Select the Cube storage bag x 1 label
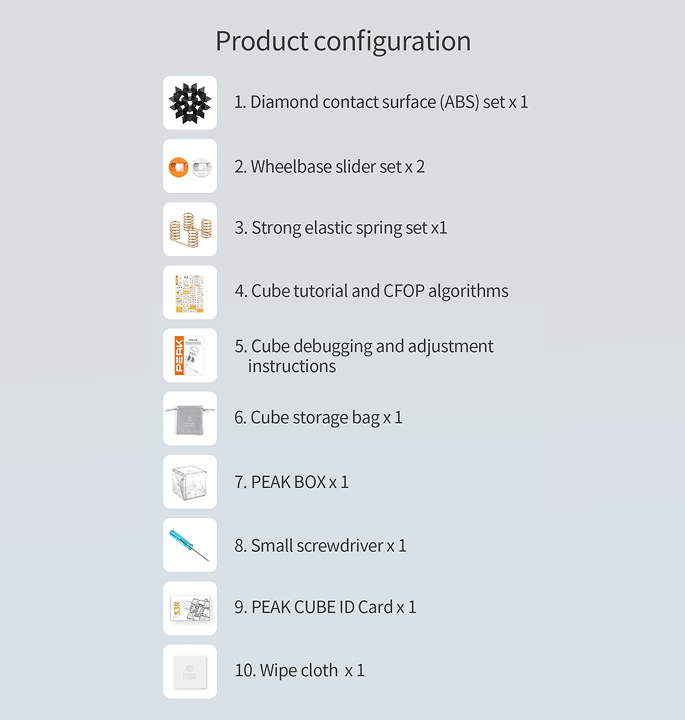This screenshot has height=720, width=685. 318,418
